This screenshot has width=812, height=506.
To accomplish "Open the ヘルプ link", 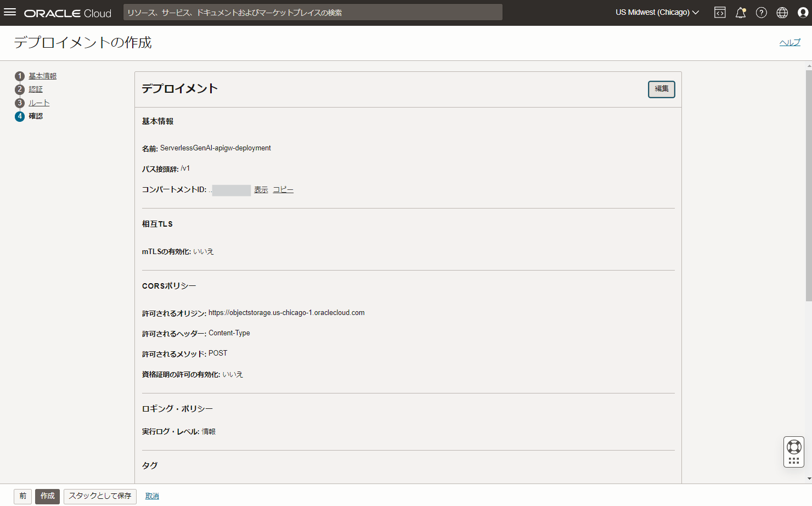I will pyautogui.click(x=790, y=42).
